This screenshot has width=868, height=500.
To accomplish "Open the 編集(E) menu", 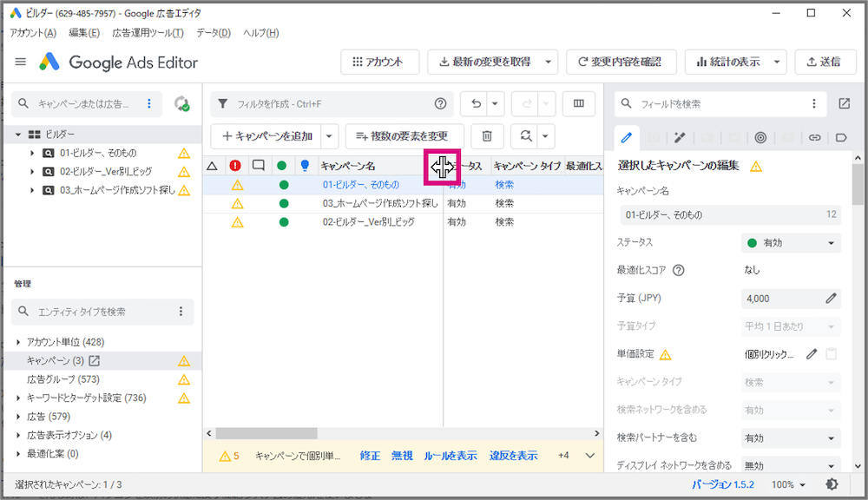I will [84, 33].
